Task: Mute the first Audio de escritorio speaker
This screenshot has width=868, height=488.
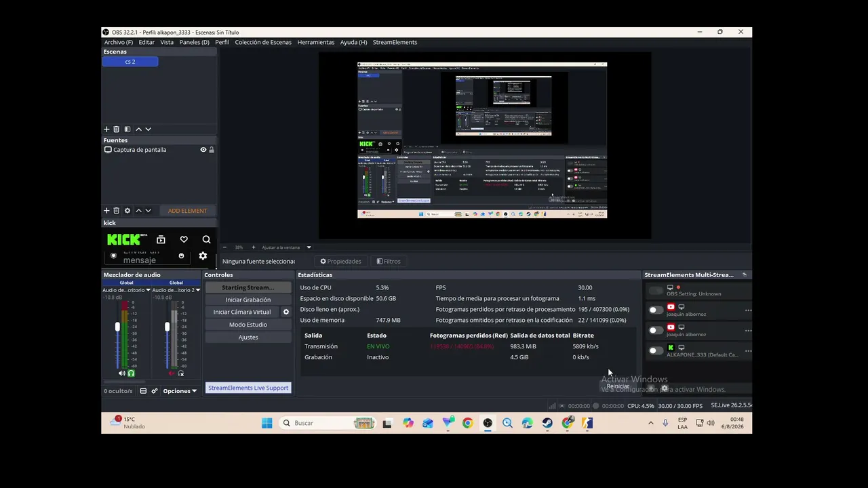Action: [122, 373]
